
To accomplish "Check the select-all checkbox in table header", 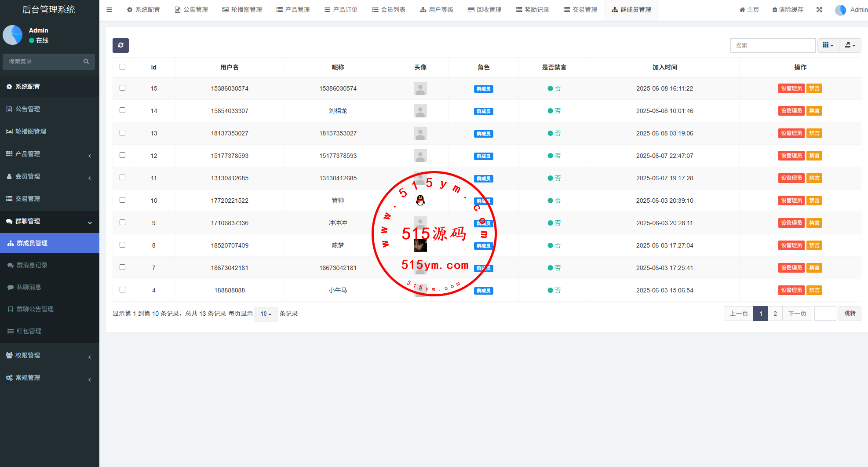I will [x=122, y=67].
